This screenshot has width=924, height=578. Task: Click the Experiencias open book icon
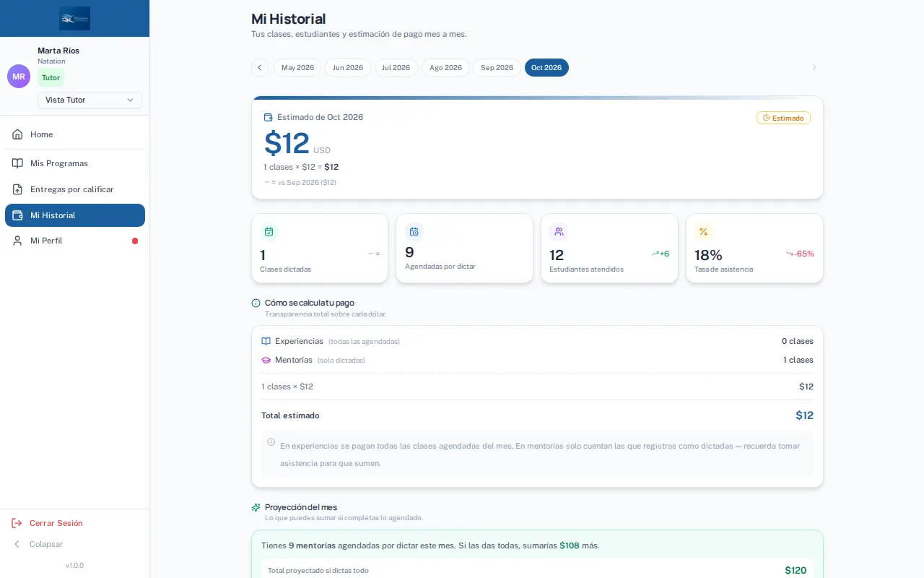pos(266,341)
